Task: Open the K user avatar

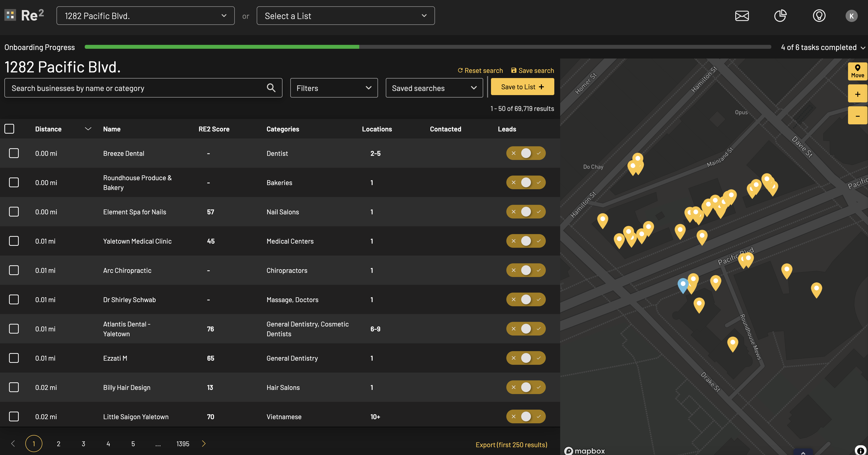Action: point(851,16)
